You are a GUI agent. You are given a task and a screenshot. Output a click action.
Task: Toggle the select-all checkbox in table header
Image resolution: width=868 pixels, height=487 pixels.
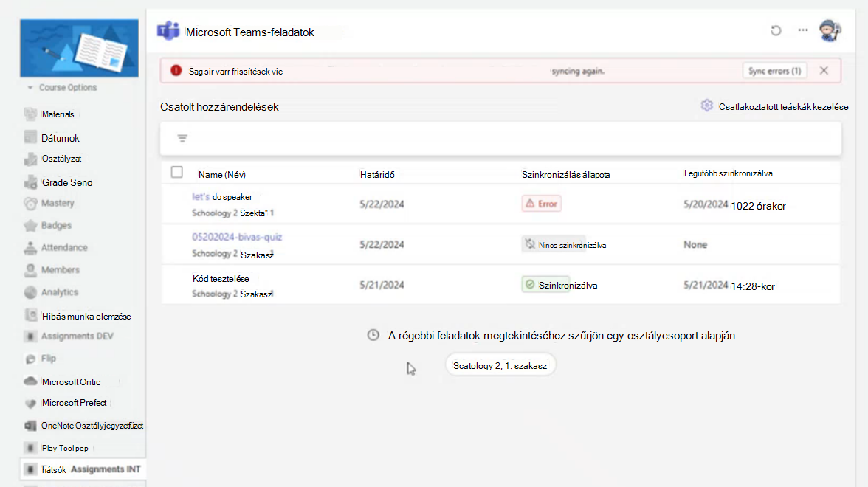tap(176, 172)
